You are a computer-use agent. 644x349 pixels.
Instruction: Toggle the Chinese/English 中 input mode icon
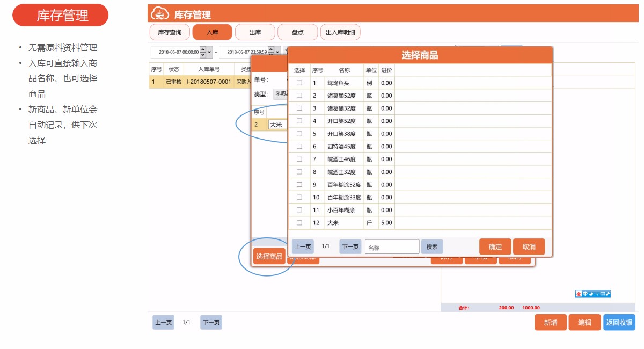(x=585, y=294)
